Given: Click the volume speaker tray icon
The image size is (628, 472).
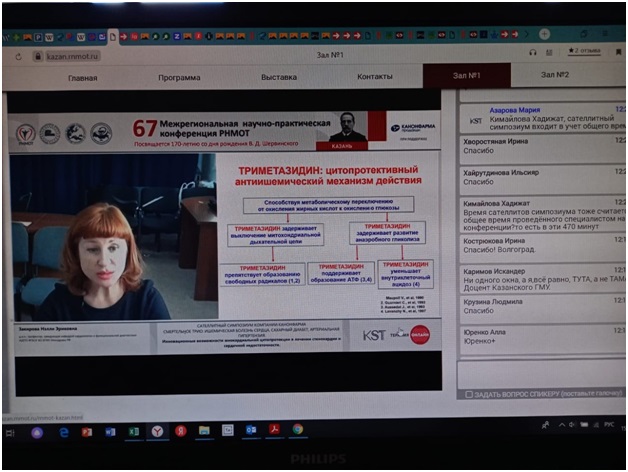Looking at the screenshot, I should [x=572, y=425].
